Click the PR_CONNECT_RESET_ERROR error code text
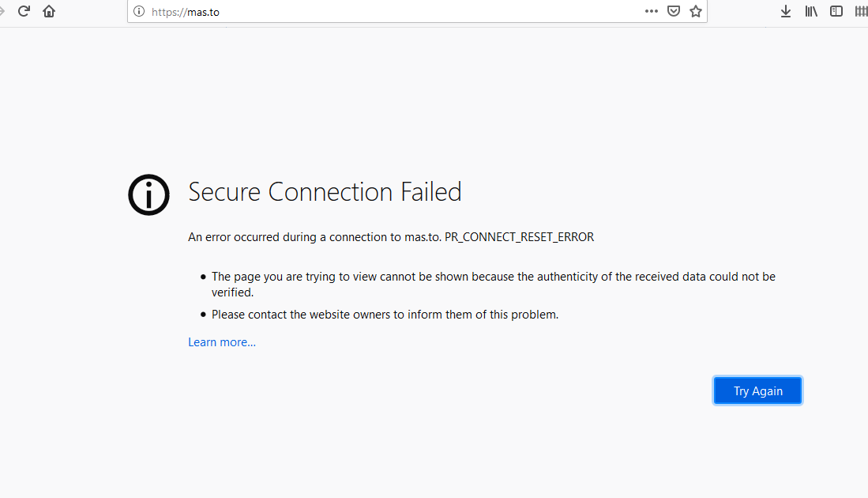868x498 pixels. pos(519,237)
